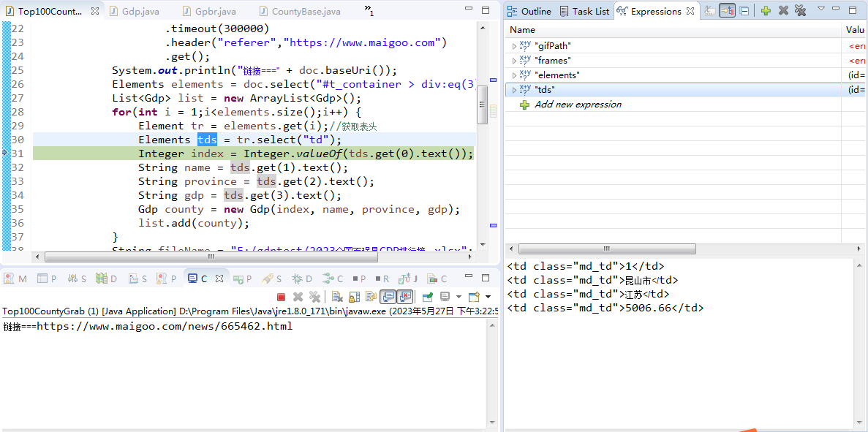Click editor scroll up arrow

(x=482, y=27)
